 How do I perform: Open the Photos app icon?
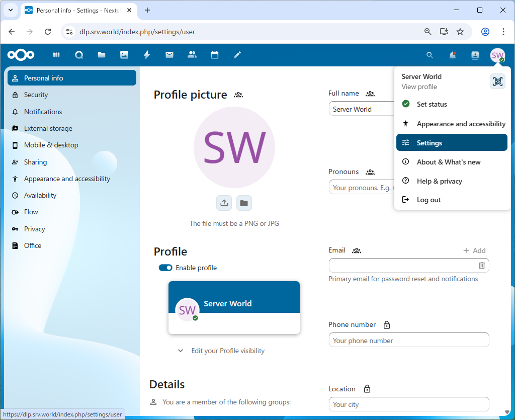[x=124, y=55]
